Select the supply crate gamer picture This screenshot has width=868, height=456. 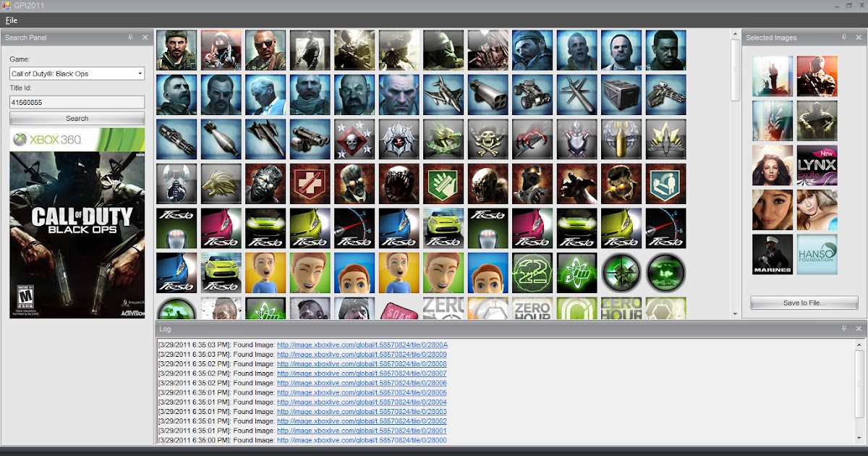point(621,95)
